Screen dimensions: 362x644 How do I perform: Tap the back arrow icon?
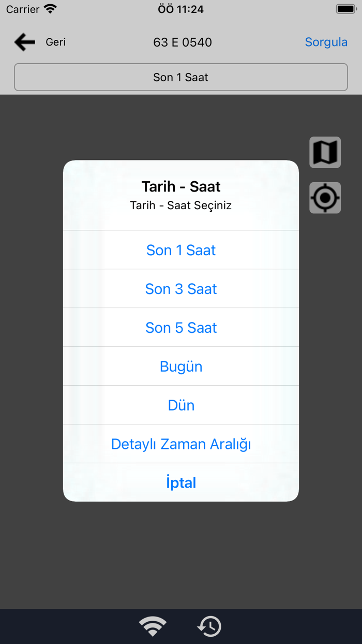24,42
